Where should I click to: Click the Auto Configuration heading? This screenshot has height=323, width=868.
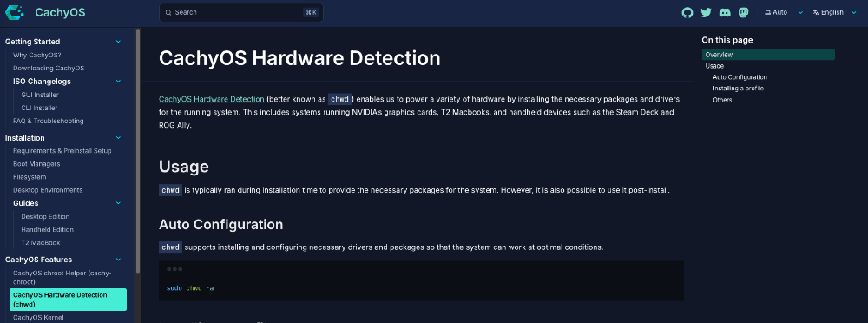(220, 224)
